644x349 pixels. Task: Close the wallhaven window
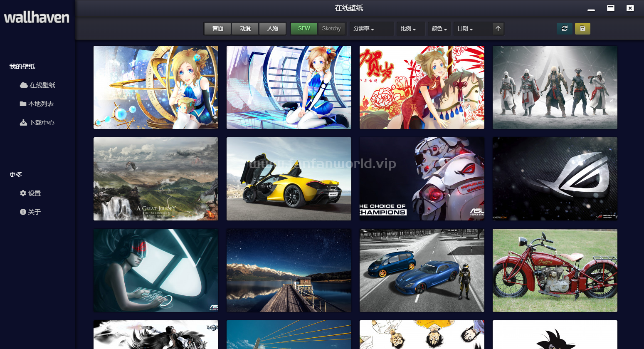point(630,8)
